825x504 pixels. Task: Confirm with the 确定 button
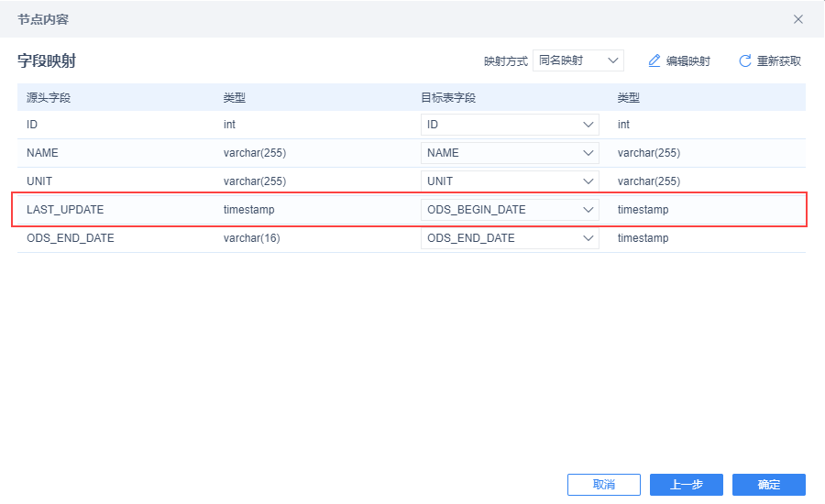769,485
